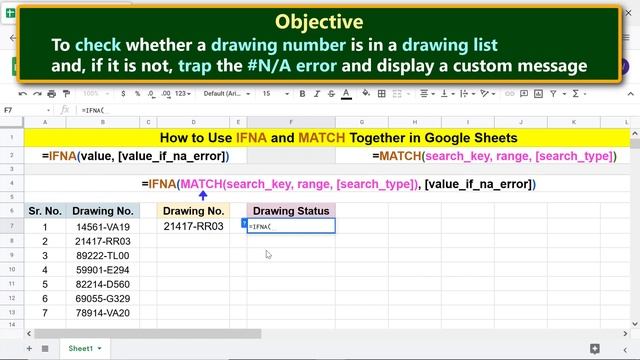The height and width of the screenshot is (360, 640).
Task: Select cell containing 82214-D560
Action: click(103, 284)
